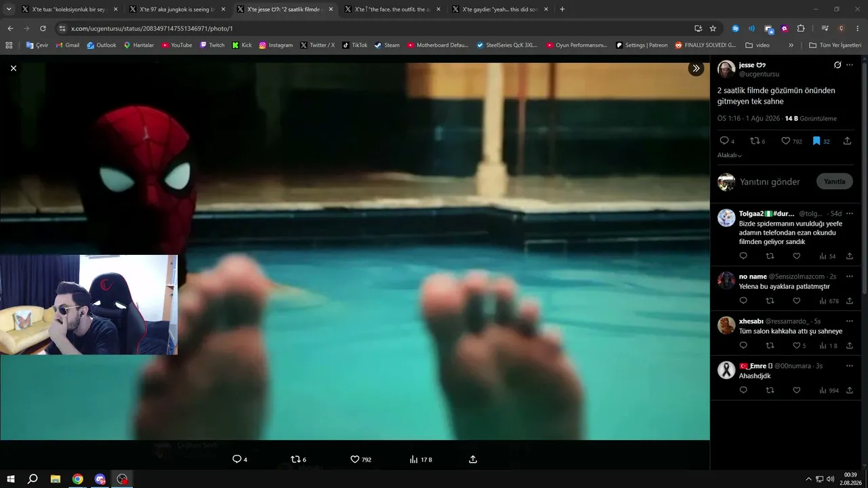Open Windows taskbar search

[x=33, y=479]
